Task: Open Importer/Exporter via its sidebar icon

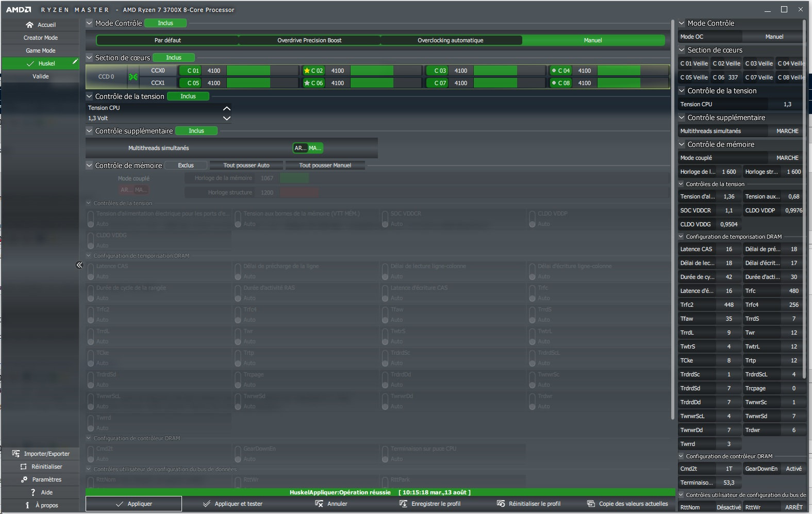Action: pyautogui.click(x=16, y=454)
